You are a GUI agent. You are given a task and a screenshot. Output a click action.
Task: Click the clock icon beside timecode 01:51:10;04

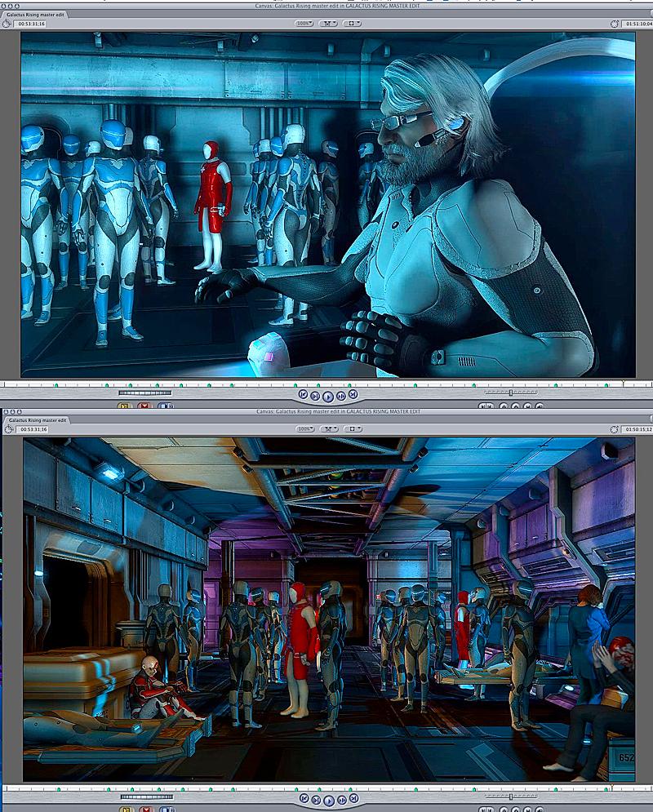(614, 24)
